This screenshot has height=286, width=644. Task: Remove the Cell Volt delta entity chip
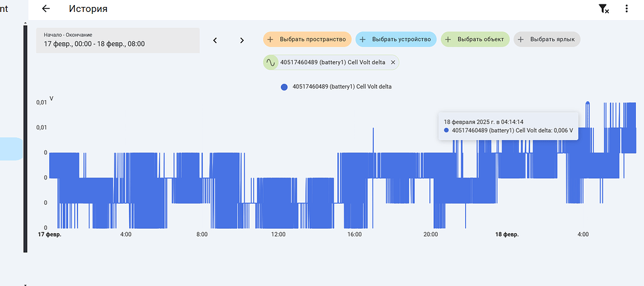tap(393, 62)
